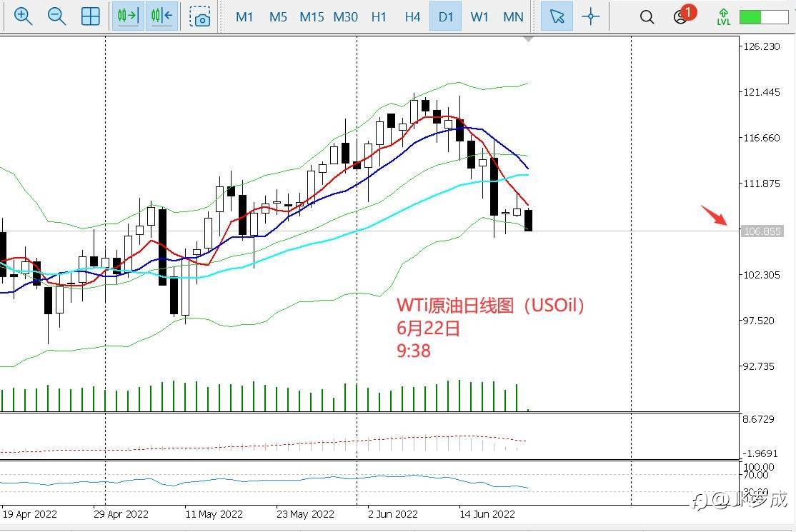The width and height of the screenshot is (796, 532).
Task: Open the search magnifier
Action: (x=647, y=16)
